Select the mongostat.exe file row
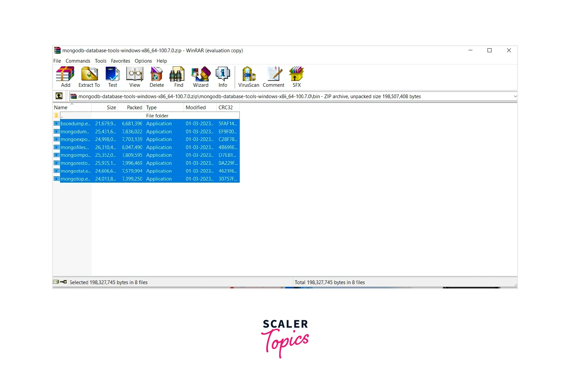Screen dimensions: 570x392 [x=76, y=171]
